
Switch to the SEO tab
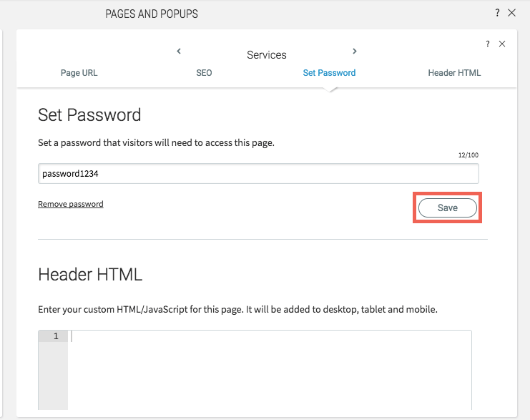pos(204,73)
